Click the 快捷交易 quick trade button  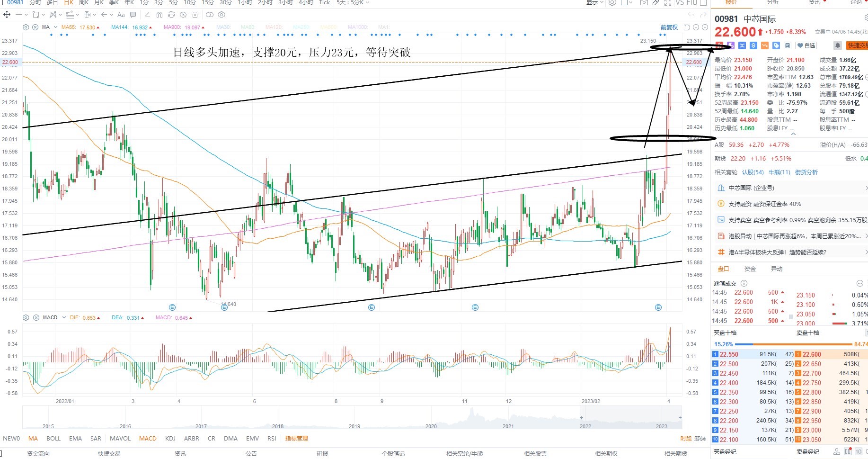point(858,45)
